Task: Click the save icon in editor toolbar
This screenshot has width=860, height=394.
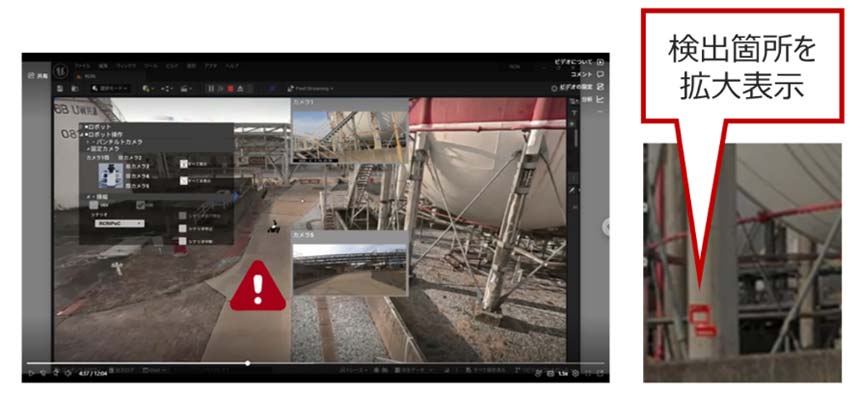Action: (60, 88)
